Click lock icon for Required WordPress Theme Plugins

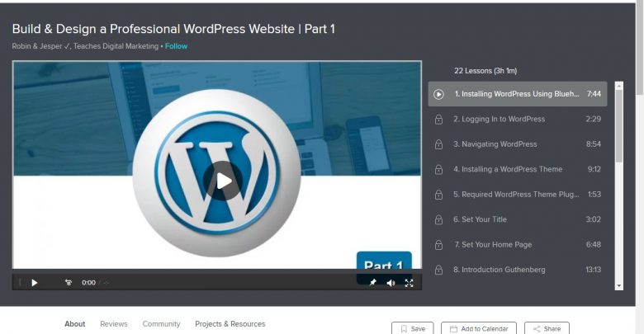point(438,195)
